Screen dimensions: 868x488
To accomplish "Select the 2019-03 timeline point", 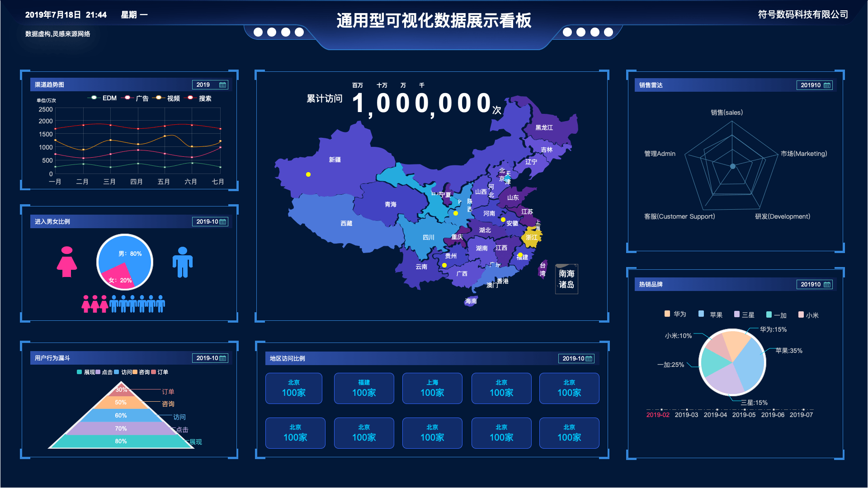I will [686, 415].
